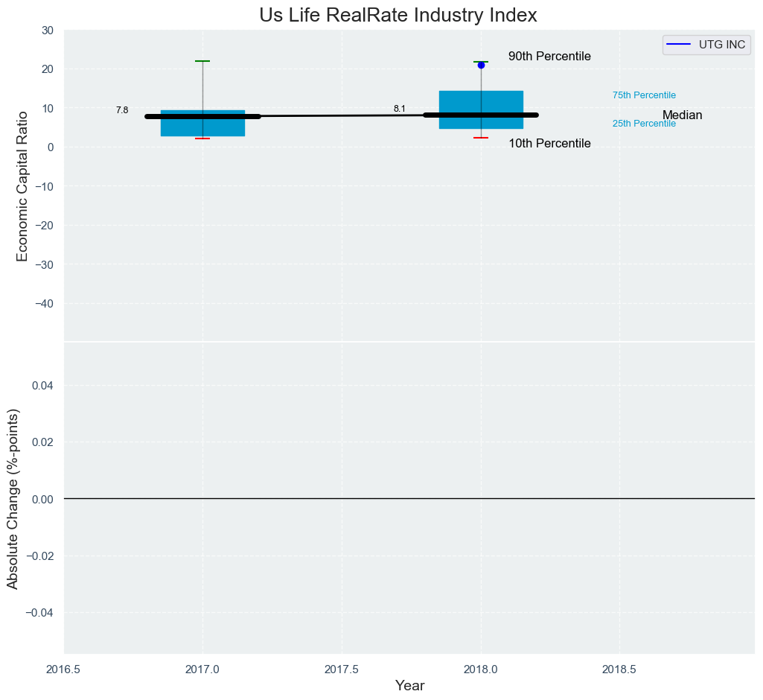Click the Year x-axis label
The width and height of the screenshot is (763, 700).
(409, 686)
